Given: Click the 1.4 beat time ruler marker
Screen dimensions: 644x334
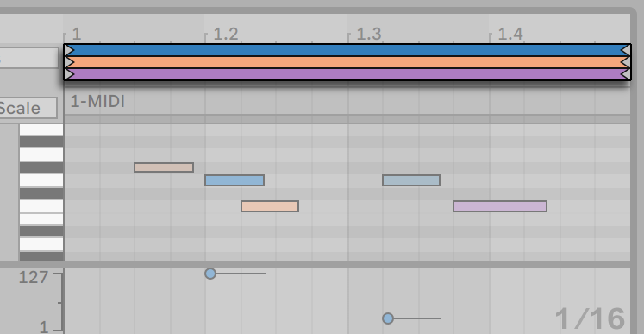Looking at the screenshot, I should point(510,35).
